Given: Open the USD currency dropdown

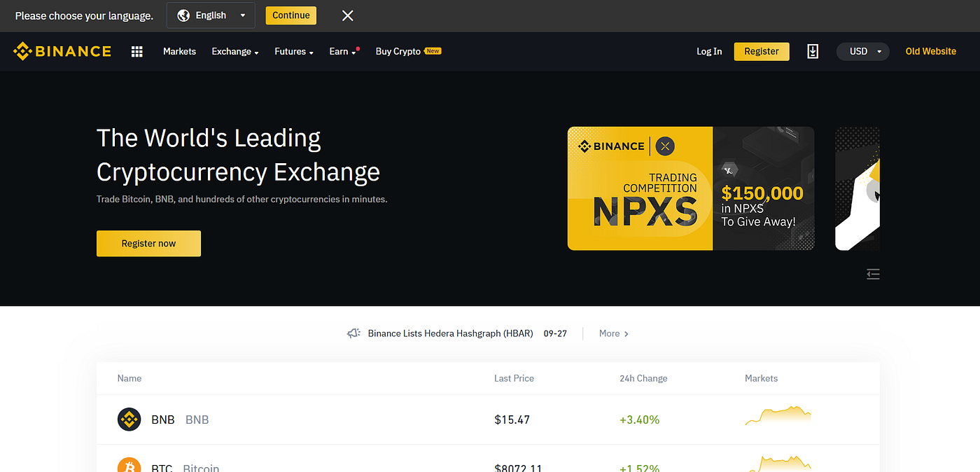Looking at the screenshot, I should tap(863, 51).
